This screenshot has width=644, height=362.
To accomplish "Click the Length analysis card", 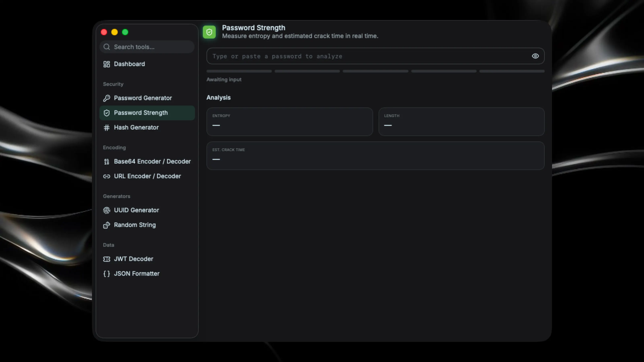I will pos(461,122).
